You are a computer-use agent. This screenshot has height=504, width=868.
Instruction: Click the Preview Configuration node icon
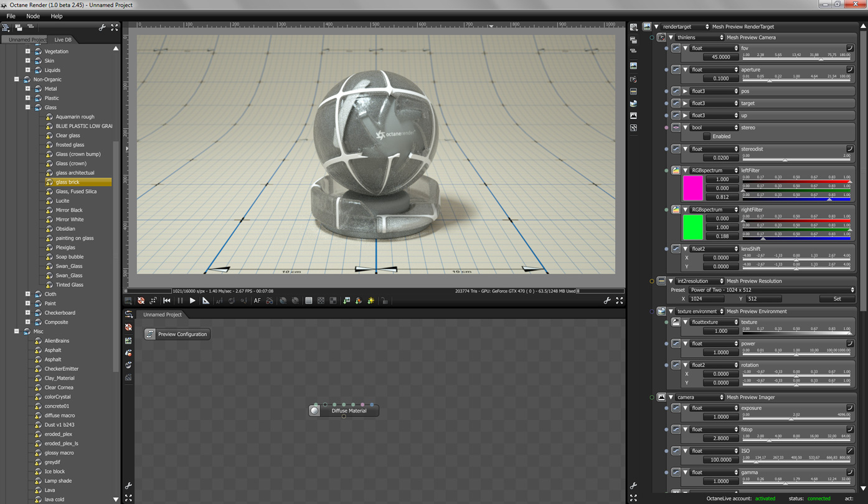coord(150,334)
